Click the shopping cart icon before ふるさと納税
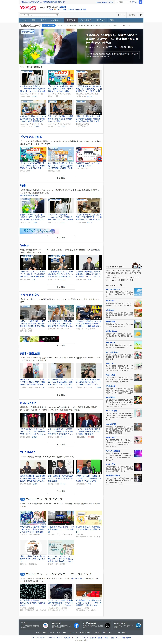Screen dimensions: 162x644 pos(55,10)
